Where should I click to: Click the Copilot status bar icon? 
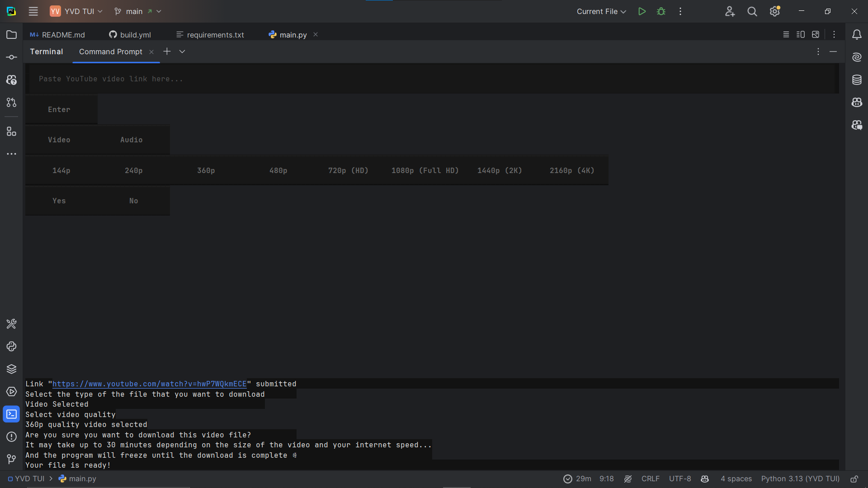pyautogui.click(x=705, y=479)
